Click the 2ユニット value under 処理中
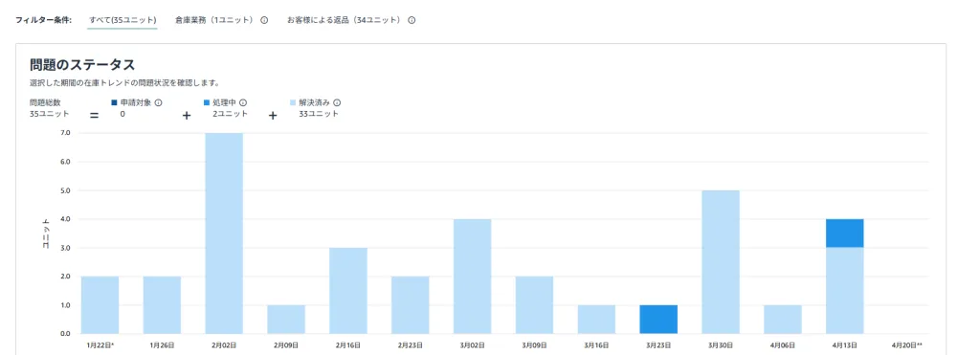This screenshot has height=355, width=980. [230, 114]
